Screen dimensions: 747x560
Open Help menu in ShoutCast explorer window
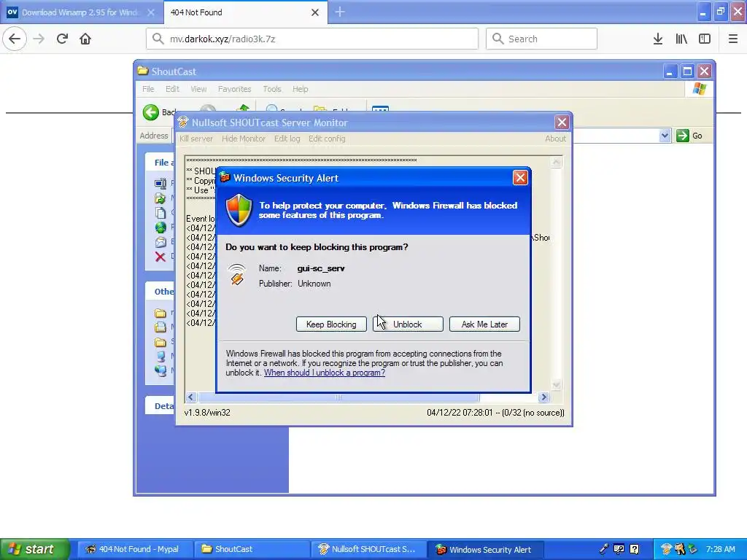300,89
